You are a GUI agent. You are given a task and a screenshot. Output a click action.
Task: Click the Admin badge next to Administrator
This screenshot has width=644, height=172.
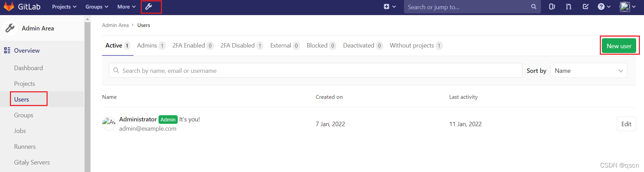click(168, 119)
